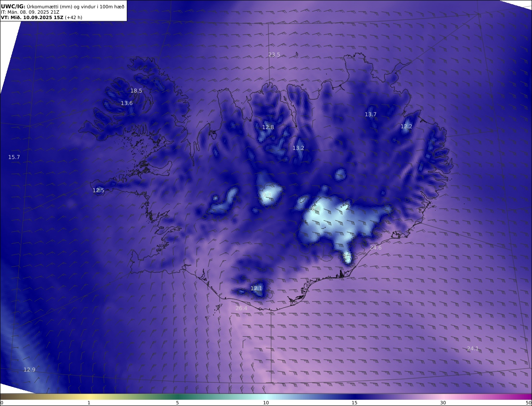Click the color scale tick labeled 1
This screenshot has width=532, height=406.
click(89, 403)
